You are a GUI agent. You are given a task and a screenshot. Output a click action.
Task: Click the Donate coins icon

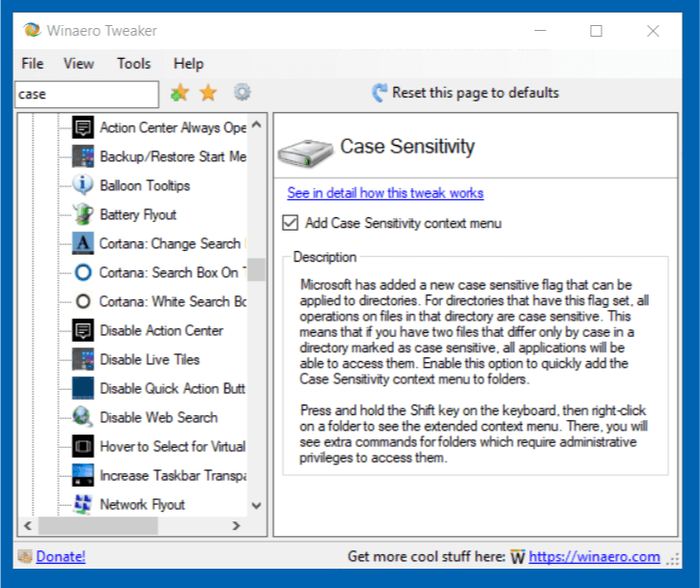pyautogui.click(x=25, y=556)
